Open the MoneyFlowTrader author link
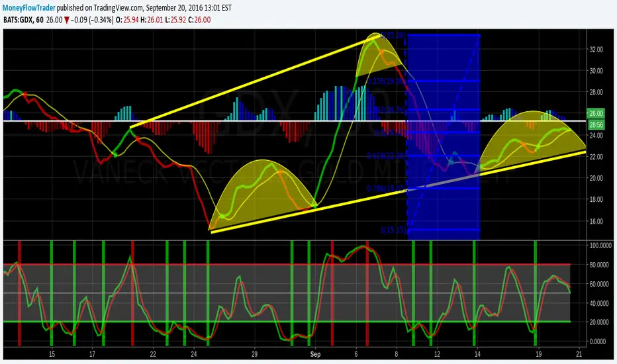617x364 pixels. (30, 7)
